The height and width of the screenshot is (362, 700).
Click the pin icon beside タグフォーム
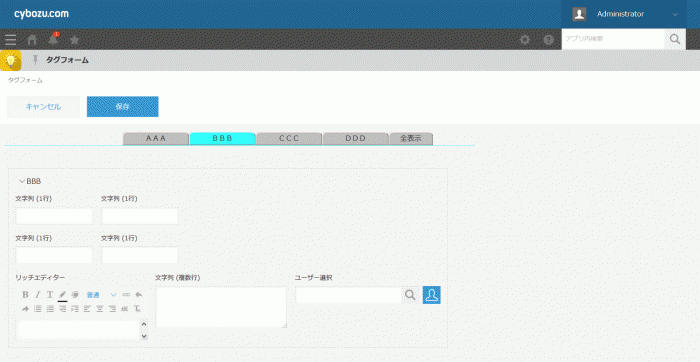click(35, 60)
